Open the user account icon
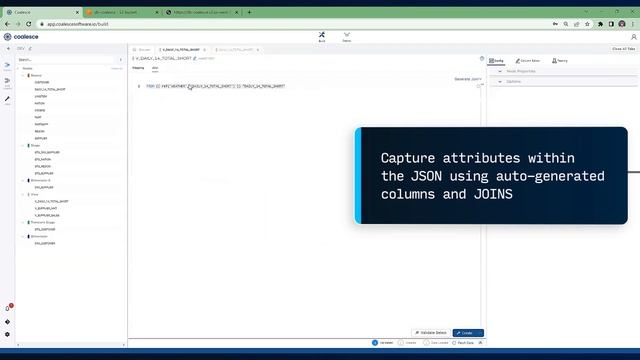The image size is (640, 360). pos(633,37)
